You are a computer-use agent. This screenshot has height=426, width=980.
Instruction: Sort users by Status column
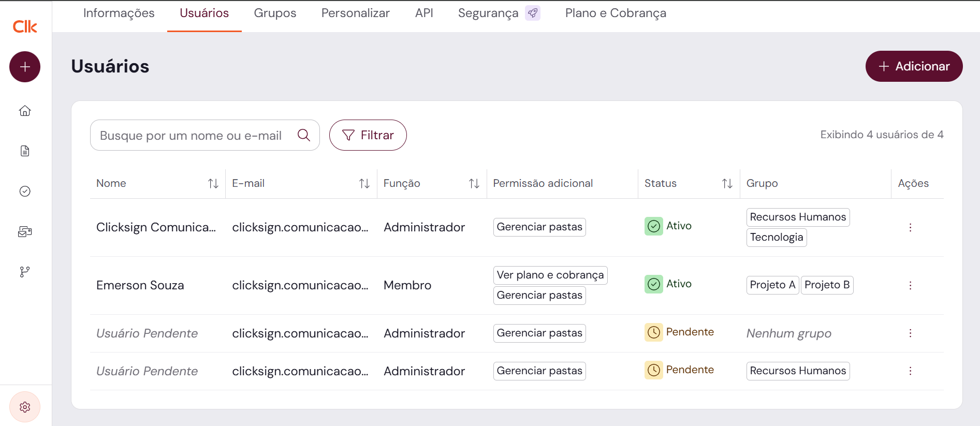[x=727, y=183]
